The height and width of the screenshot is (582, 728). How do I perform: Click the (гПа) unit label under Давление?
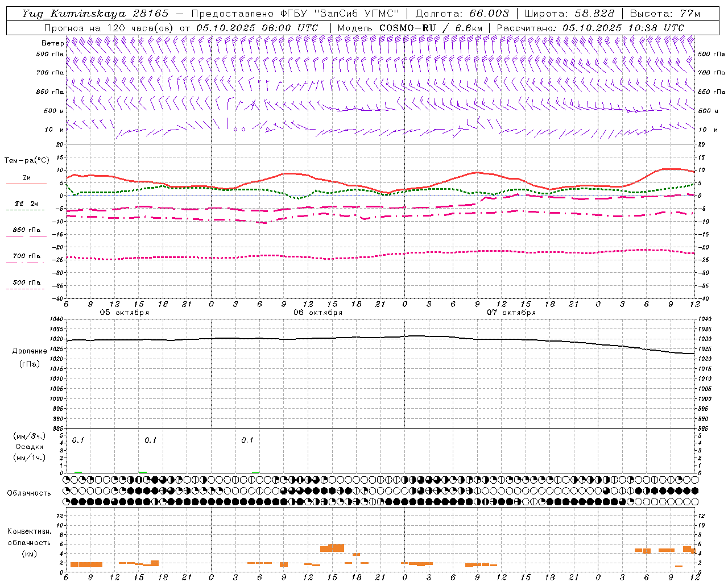30,364
